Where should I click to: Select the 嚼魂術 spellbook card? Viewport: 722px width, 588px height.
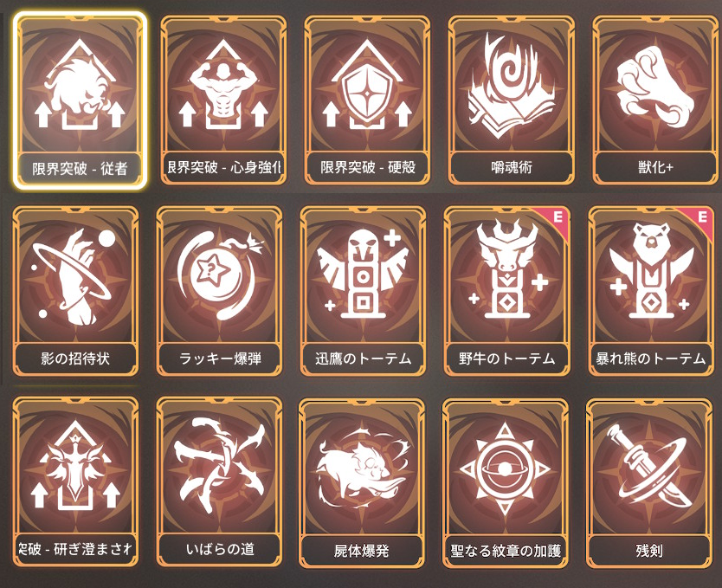pos(511,100)
